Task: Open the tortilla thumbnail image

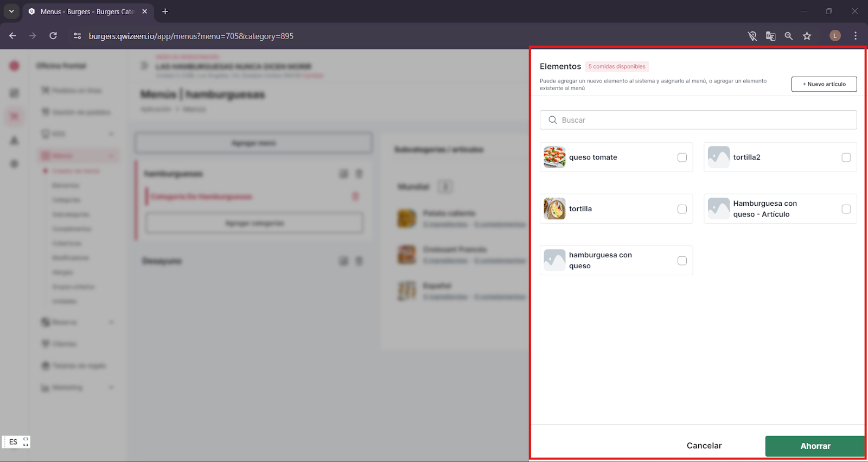Action: pos(554,208)
